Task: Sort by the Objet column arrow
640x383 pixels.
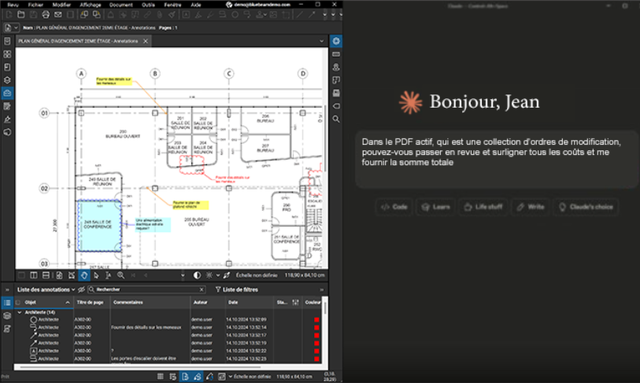Action: point(67,303)
